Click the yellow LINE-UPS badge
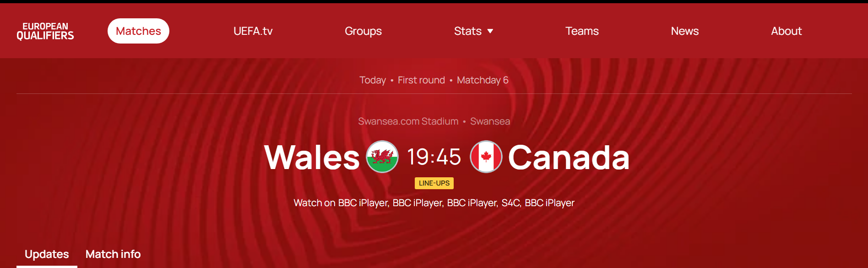The width and height of the screenshot is (868, 268). (x=434, y=183)
